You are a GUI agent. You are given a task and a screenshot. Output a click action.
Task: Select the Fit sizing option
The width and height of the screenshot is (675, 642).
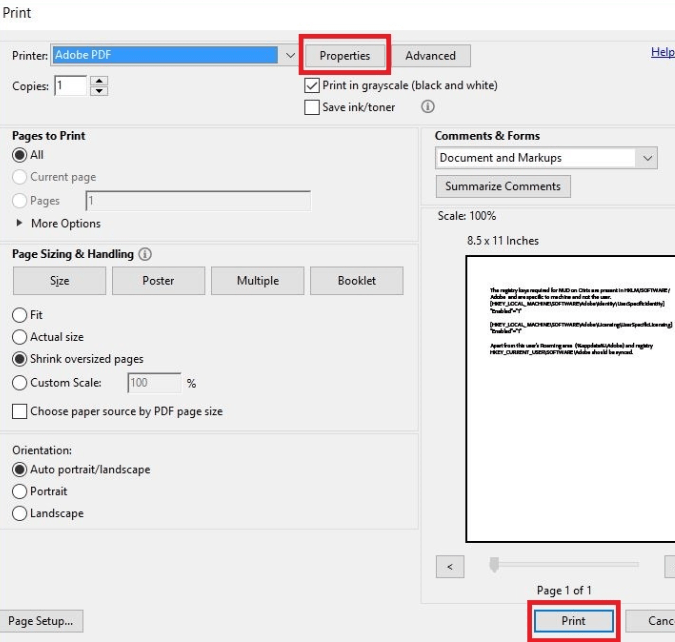pos(19,315)
